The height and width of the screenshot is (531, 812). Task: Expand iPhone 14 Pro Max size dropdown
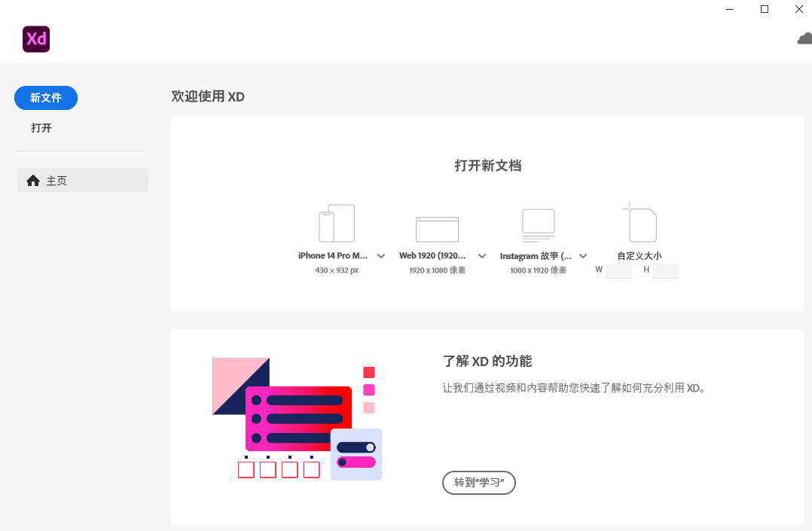381,256
